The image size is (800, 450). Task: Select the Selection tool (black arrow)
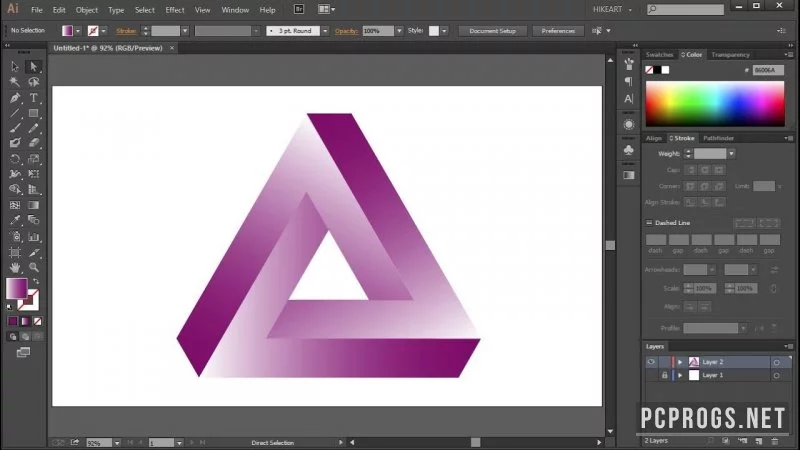(14, 66)
